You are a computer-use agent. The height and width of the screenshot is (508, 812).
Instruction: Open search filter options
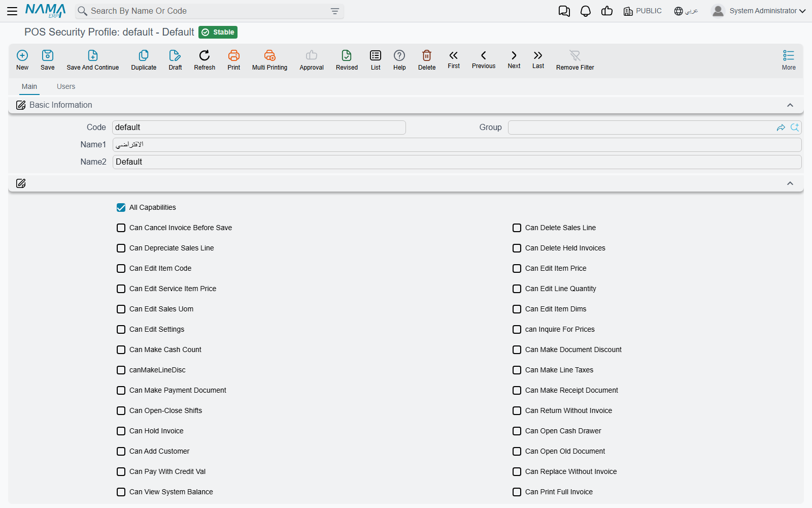[335, 11]
